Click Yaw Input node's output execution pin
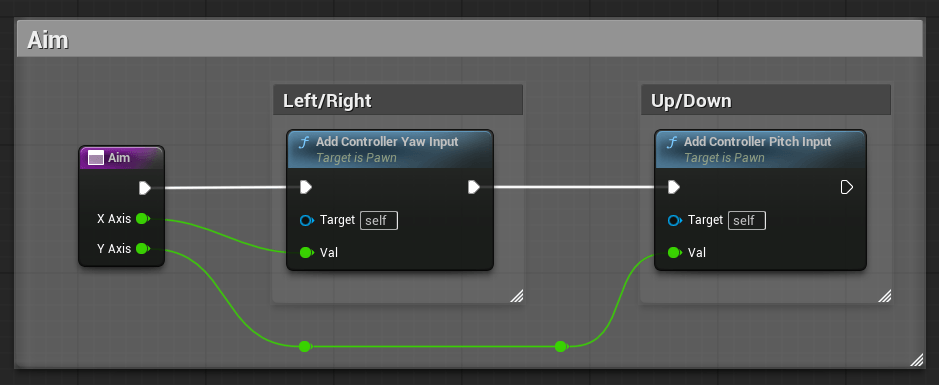The width and height of the screenshot is (939, 385). tap(474, 187)
